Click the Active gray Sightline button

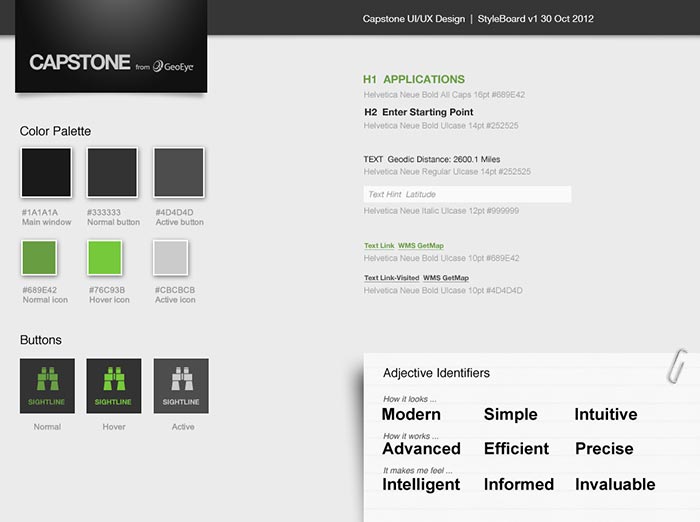(181, 386)
